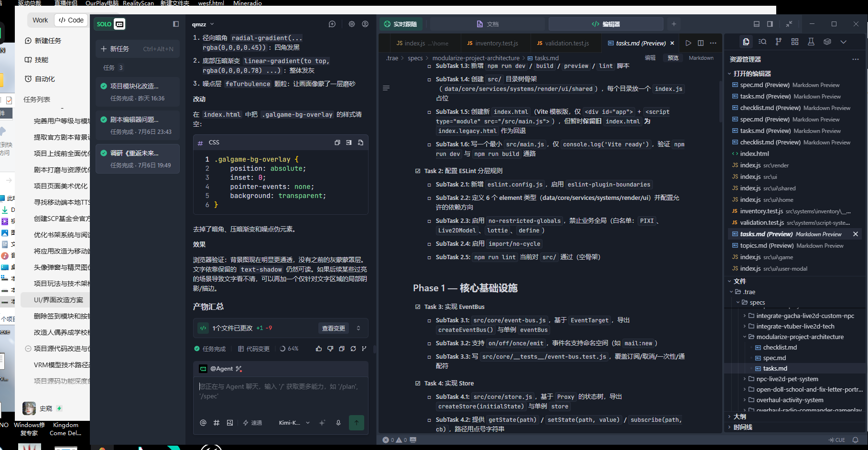Switch to the 实时跟随 tab
The width and height of the screenshot is (868, 450).
(401, 24)
